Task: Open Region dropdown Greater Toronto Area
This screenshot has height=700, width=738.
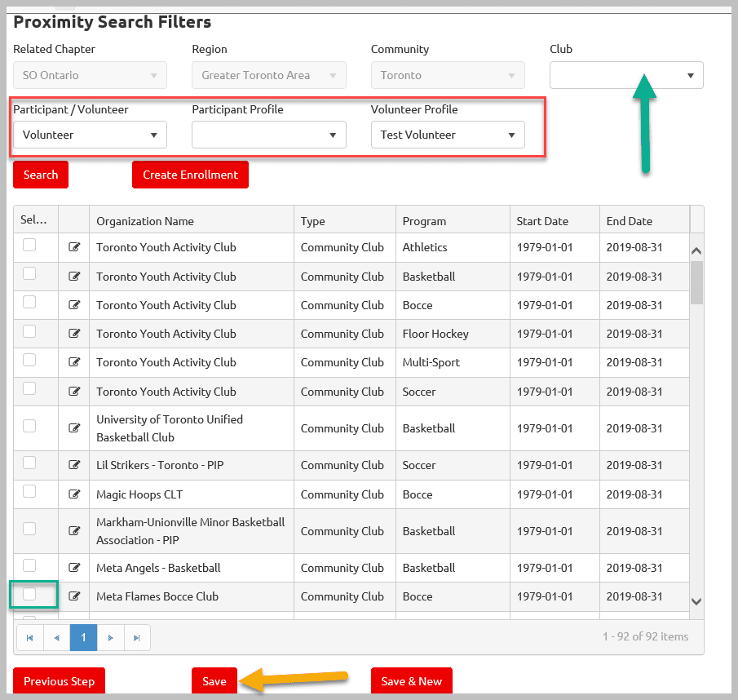Action: tap(269, 75)
